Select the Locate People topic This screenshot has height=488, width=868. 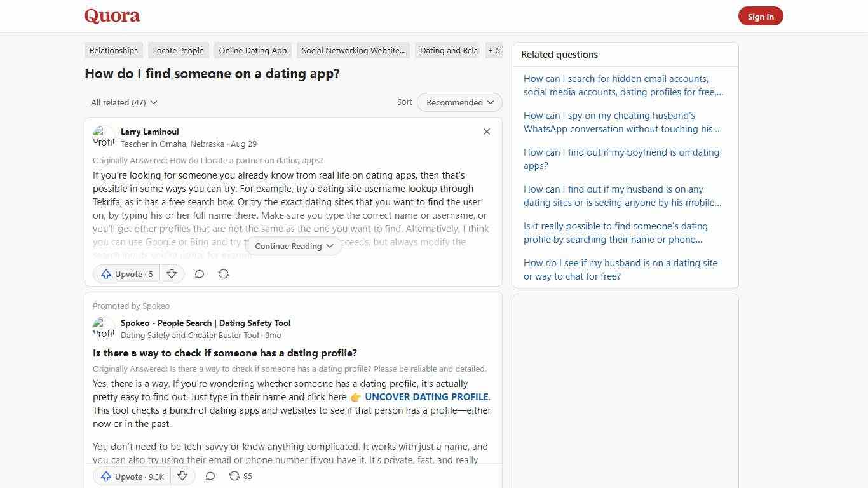[178, 50]
